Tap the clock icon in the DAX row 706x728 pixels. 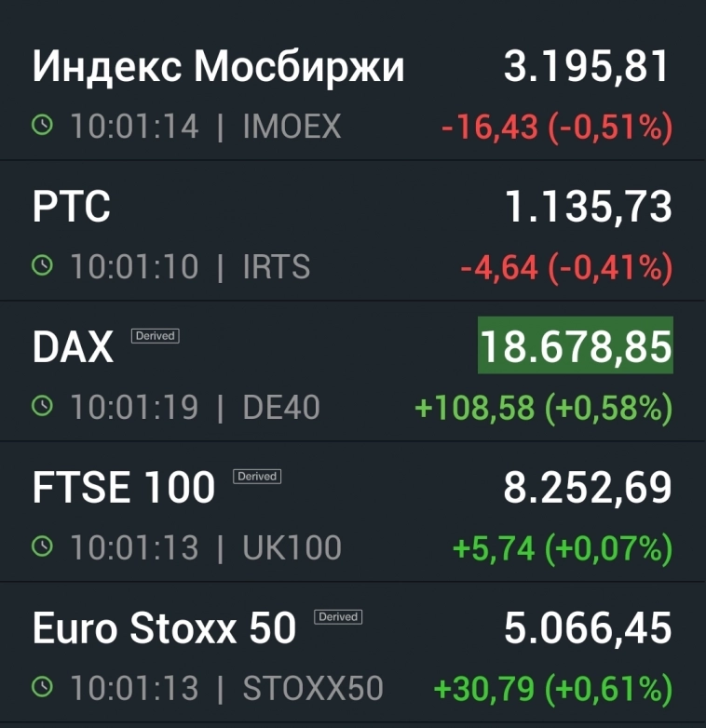(43, 407)
